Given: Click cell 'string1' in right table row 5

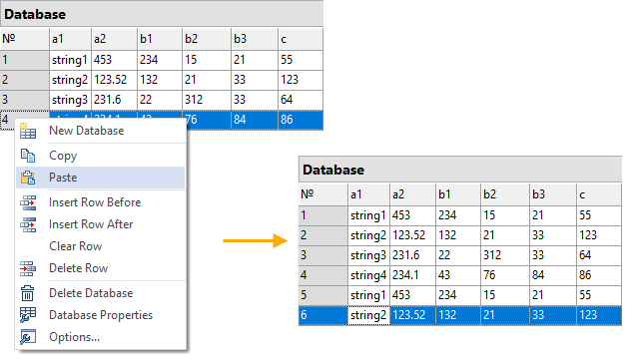Looking at the screenshot, I should coord(368,295).
